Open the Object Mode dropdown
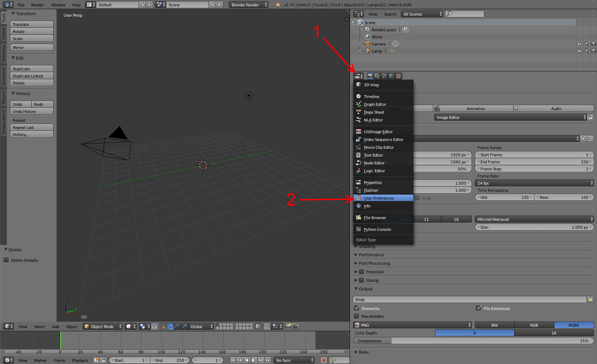 pos(102,326)
